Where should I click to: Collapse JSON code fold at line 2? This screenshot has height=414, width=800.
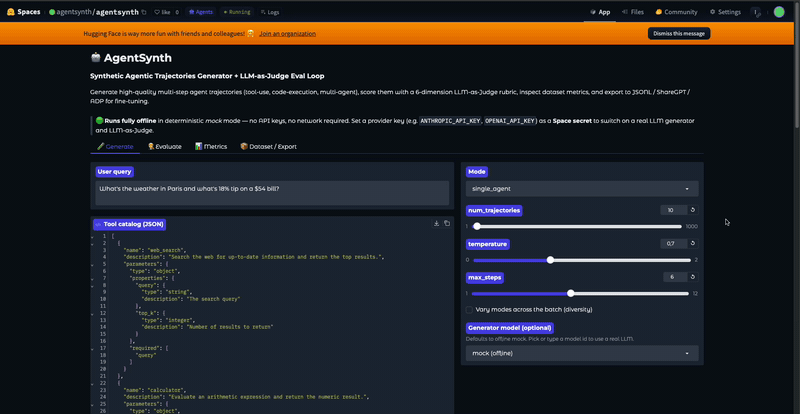pos(92,243)
